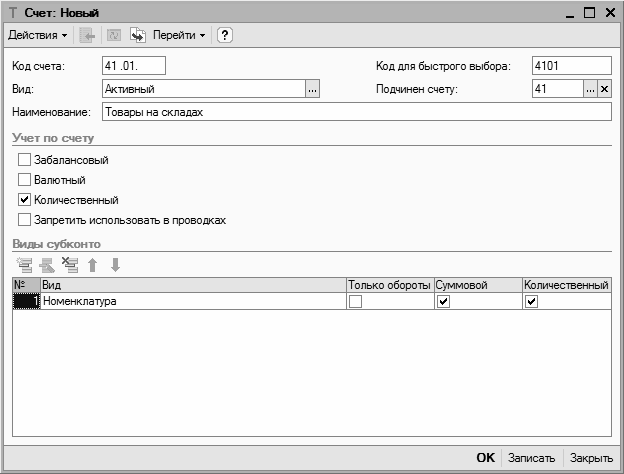Open the Действия menu

[x=38, y=35]
